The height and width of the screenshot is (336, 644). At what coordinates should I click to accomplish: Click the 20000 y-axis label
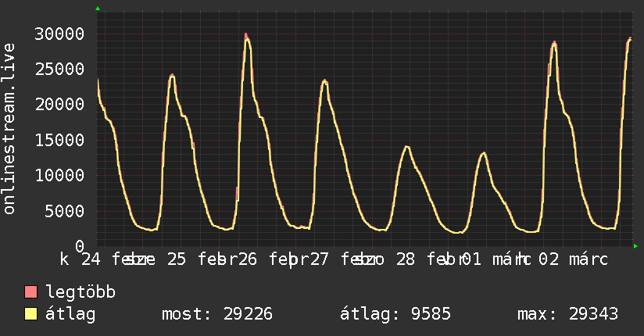[59, 105]
